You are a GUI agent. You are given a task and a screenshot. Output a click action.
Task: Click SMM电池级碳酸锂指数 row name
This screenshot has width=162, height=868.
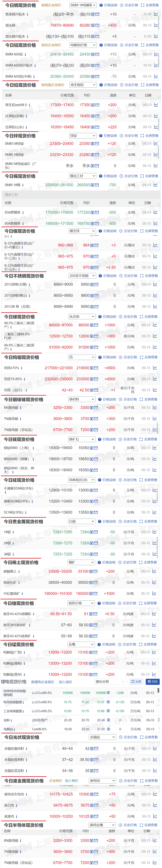15,693
